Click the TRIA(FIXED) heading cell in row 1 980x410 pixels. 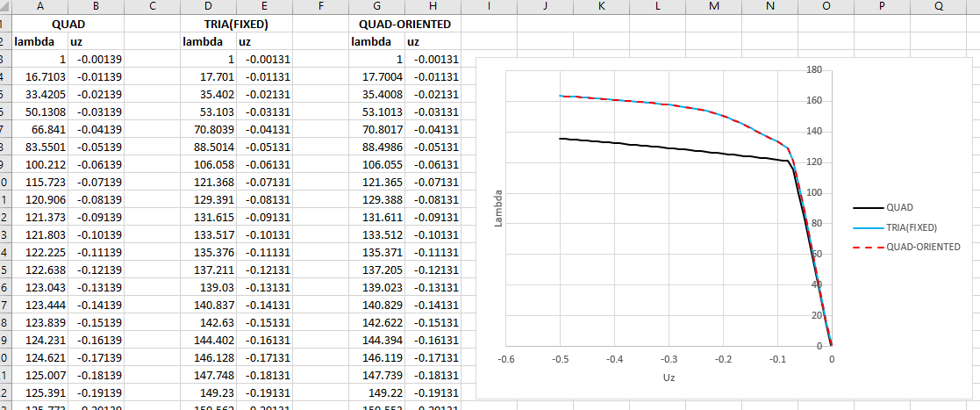point(236,25)
